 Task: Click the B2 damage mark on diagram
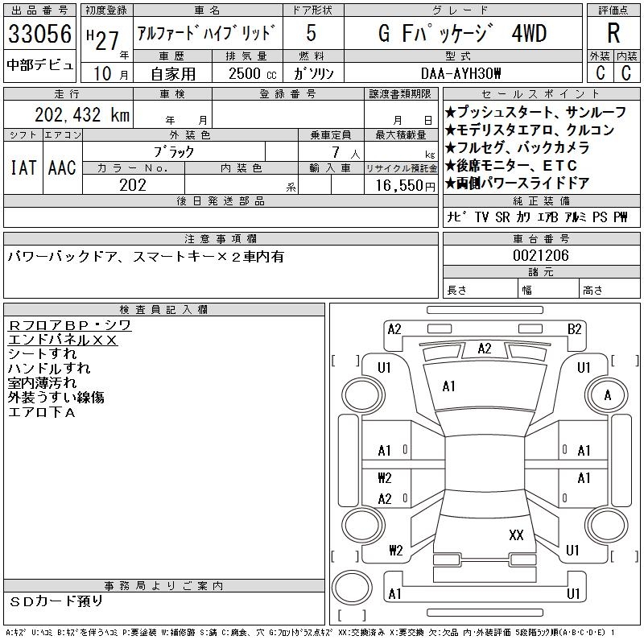click(574, 328)
